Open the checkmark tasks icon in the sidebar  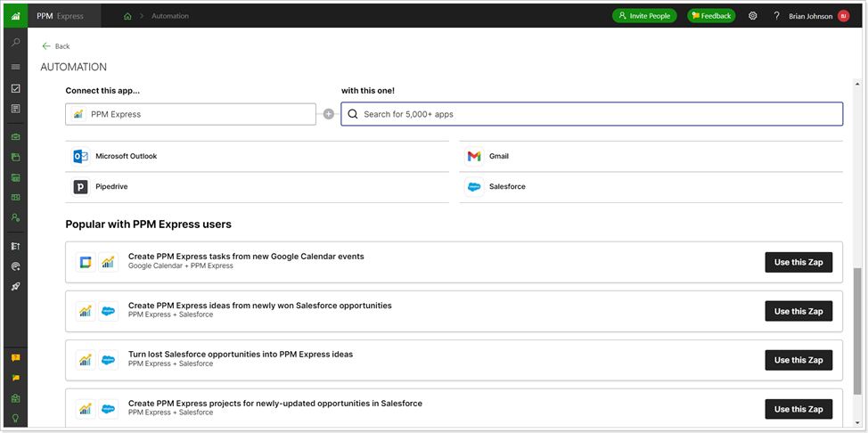[x=15, y=88]
